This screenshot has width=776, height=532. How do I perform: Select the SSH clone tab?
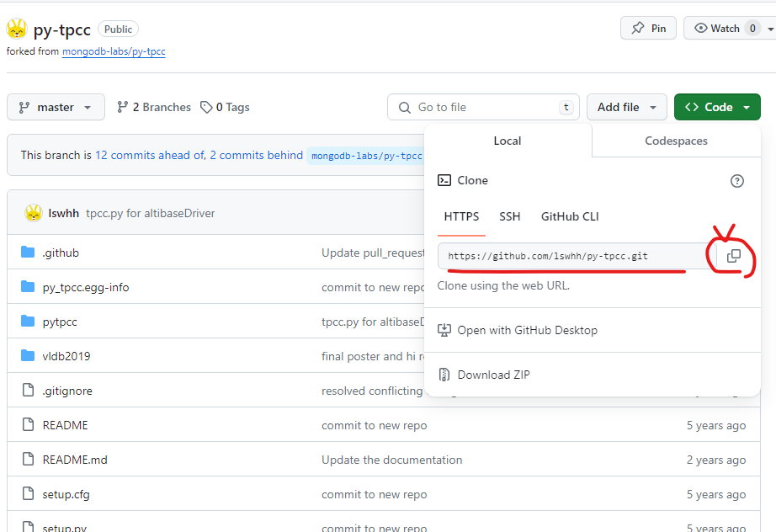[509, 216]
